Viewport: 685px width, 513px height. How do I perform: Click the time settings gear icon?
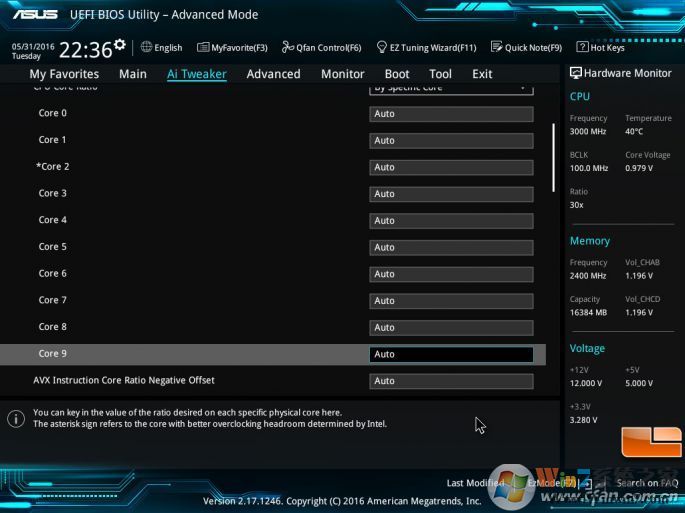(x=120, y=45)
